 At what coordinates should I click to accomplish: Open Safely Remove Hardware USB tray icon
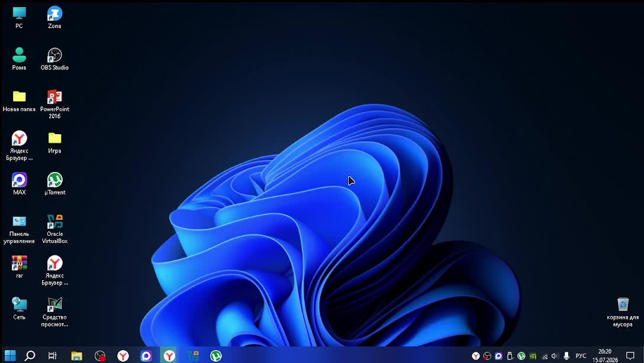(x=510, y=356)
